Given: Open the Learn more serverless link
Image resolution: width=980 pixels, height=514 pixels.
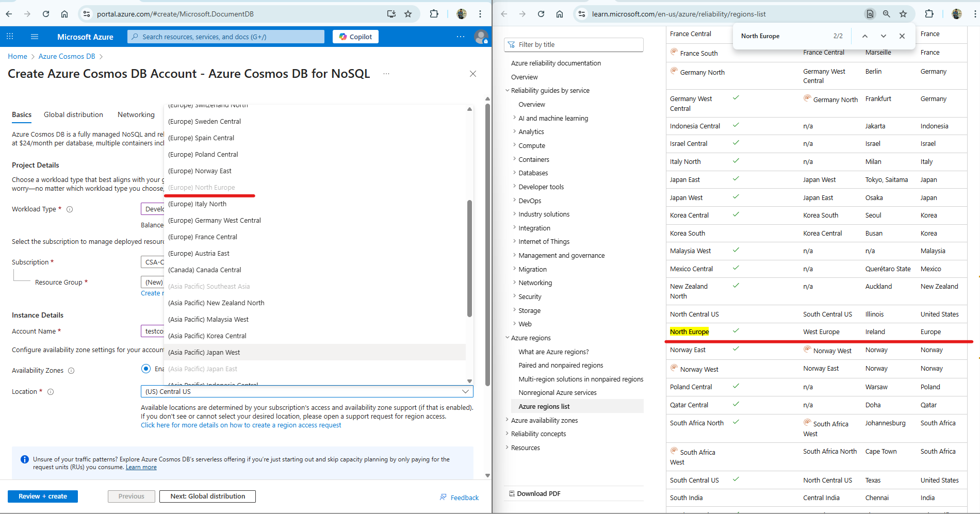Looking at the screenshot, I should pos(141,468).
